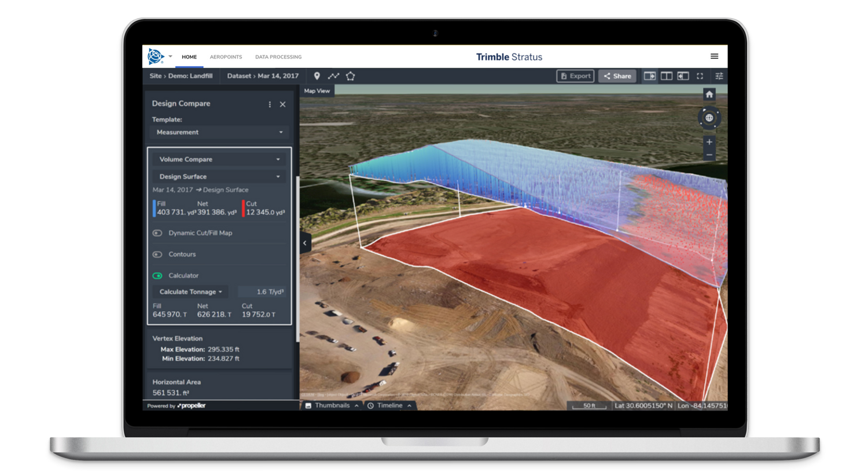868x472 pixels.
Task: Open the display settings sliders icon
Action: point(719,76)
